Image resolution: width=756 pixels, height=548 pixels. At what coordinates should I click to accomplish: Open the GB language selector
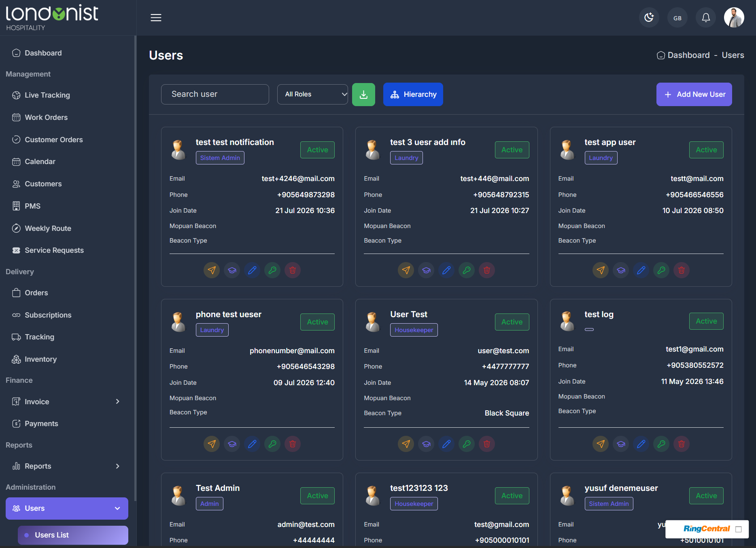(677, 17)
